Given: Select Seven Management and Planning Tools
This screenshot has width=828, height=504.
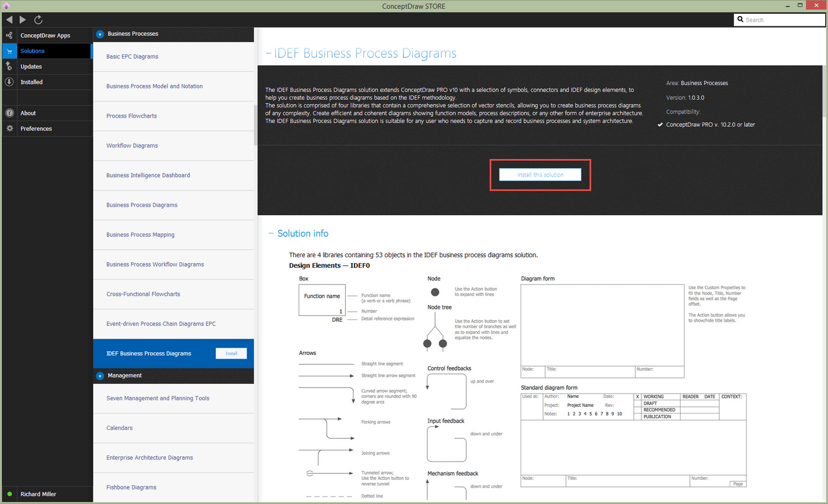Looking at the screenshot, I should pos(173,399).
